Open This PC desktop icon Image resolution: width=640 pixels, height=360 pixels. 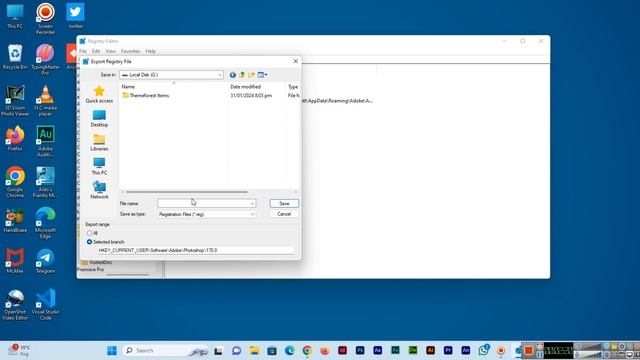click(15, 17)
